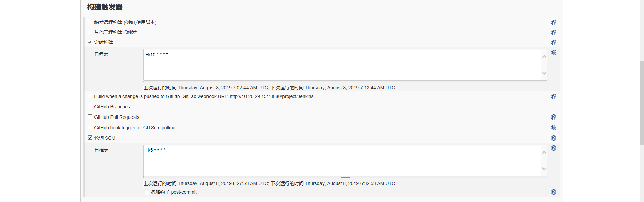Tick the 忽略钩子 post-commit checkbox
The image size is (644, 202).
click(147, 193)
